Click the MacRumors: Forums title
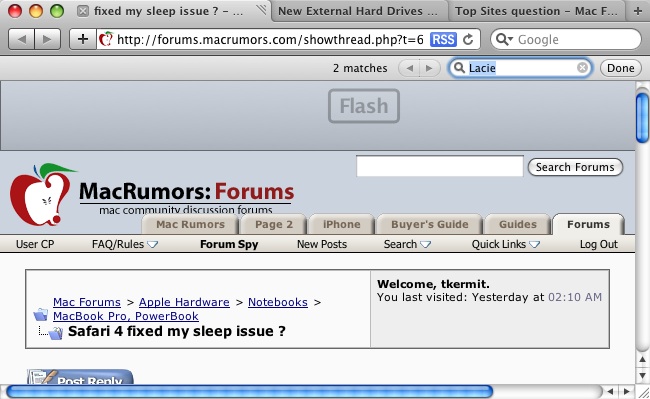Screen dimensions: 650x399 187,191
